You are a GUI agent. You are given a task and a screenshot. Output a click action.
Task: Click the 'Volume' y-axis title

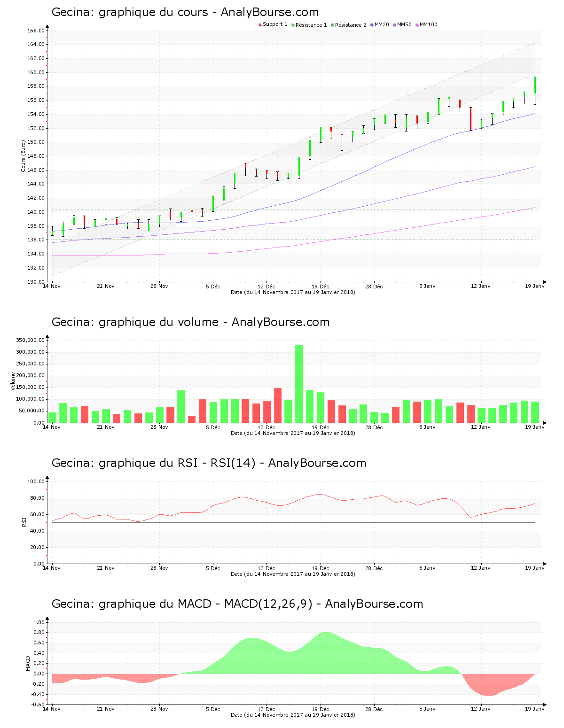point(13,381)
